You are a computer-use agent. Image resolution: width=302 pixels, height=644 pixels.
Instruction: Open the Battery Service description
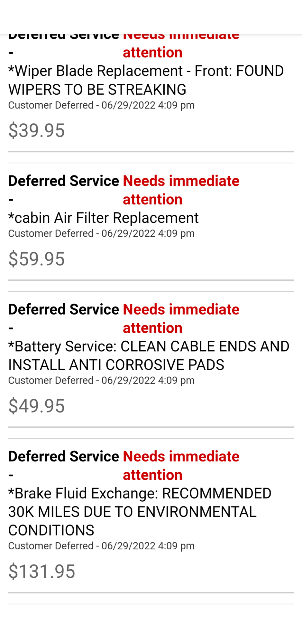[x=149, y=355]
